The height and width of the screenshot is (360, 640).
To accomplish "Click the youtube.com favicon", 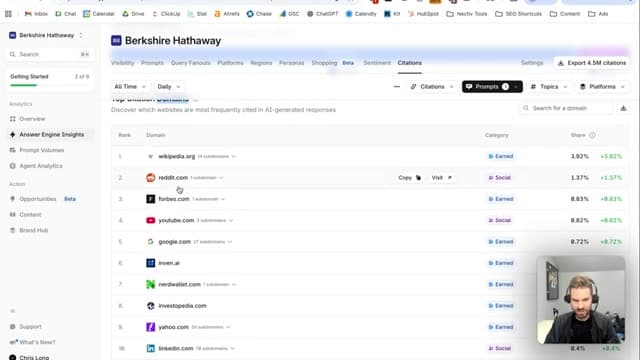I will [151, 220].
